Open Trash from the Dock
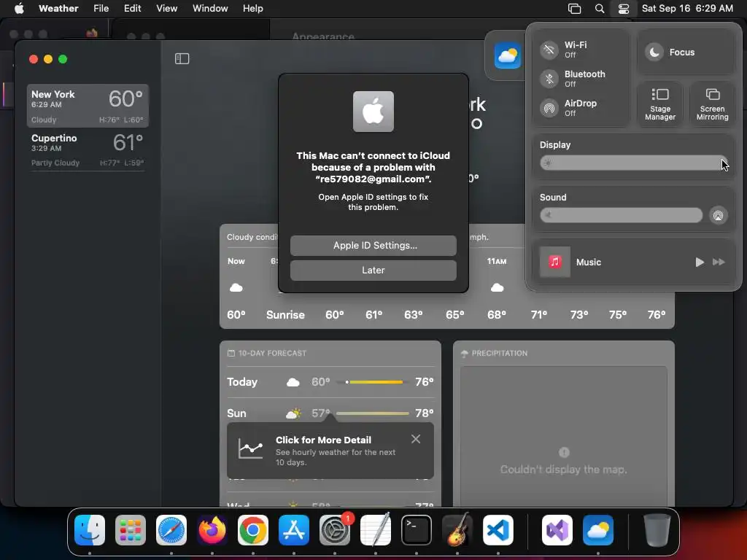The height and width of the screenshot is (560, 747). pos(657,530)
